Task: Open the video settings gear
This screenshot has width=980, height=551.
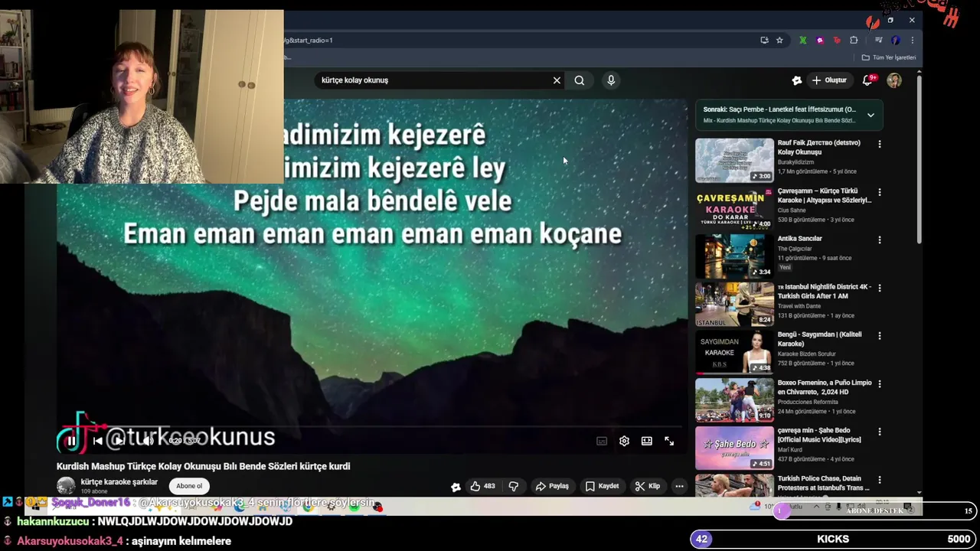Action: 624,441
